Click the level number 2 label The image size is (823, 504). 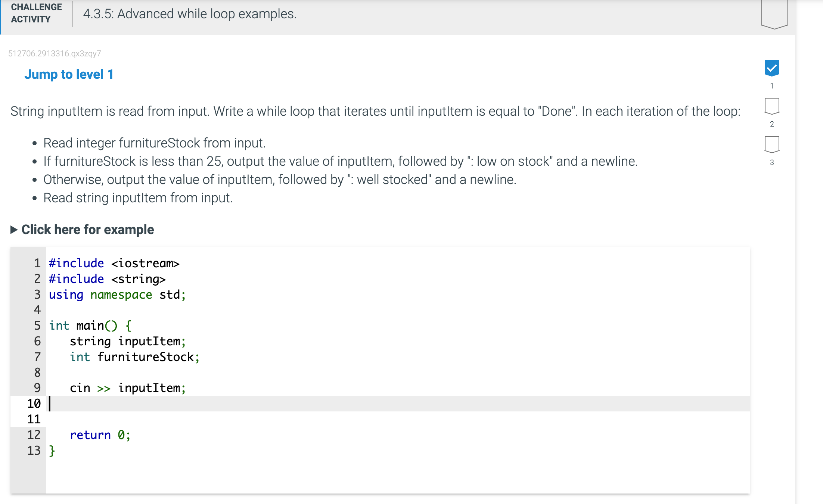coord(772,124)
